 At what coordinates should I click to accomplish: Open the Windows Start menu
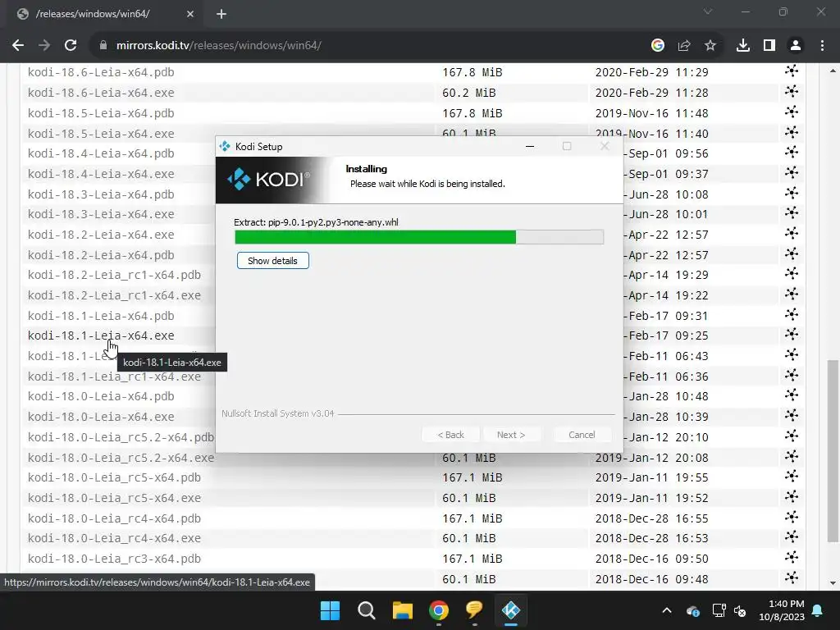[x=330, y=610]
